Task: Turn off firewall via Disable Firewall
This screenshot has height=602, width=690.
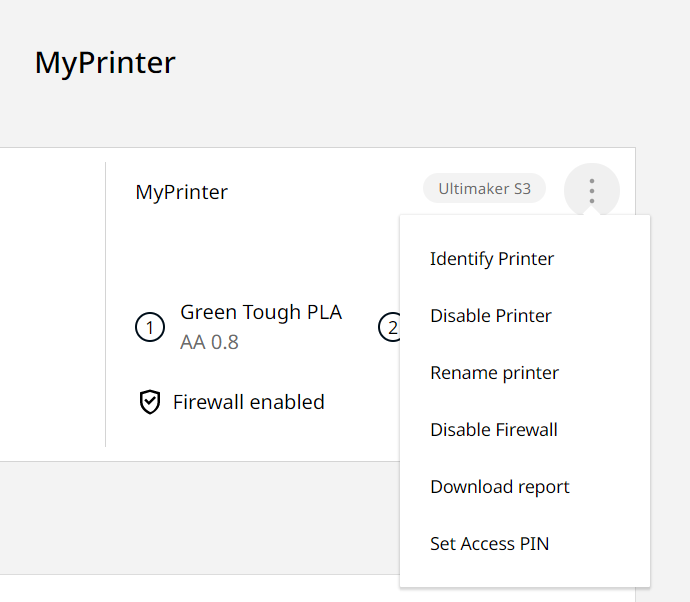Action: (x=494, y=430)
